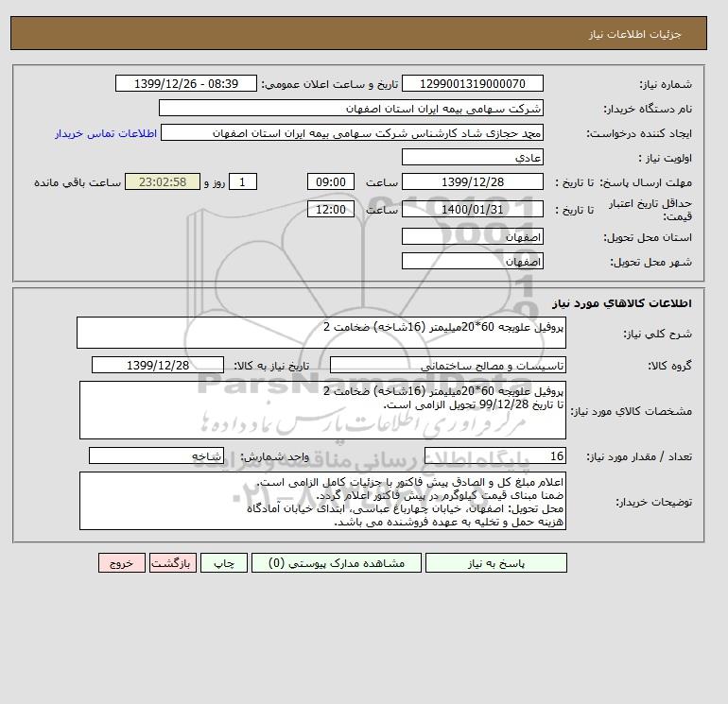This screenshot has width=728, height=704.
Task: Click the announcement date field 1399/12/26 - 08:39
Action: 185,83
